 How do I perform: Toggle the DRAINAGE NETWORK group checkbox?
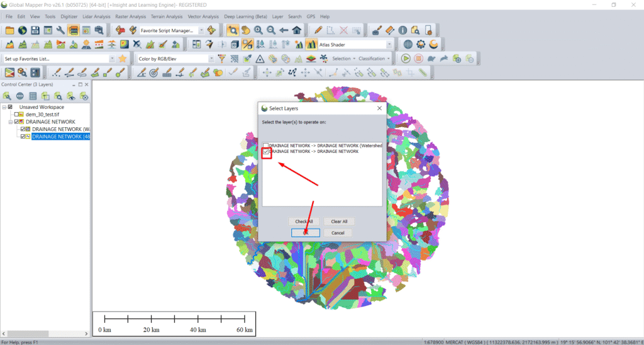pyautogui.click(x=16, y=122)
